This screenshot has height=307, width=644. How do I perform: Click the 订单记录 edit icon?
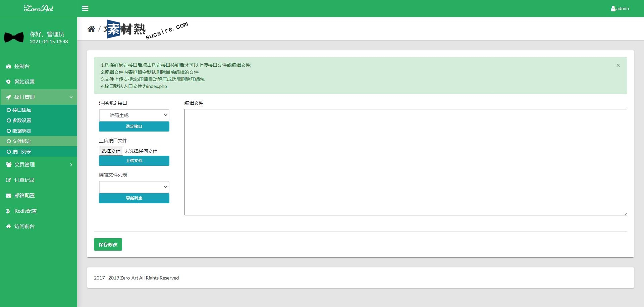coord(8,180)
